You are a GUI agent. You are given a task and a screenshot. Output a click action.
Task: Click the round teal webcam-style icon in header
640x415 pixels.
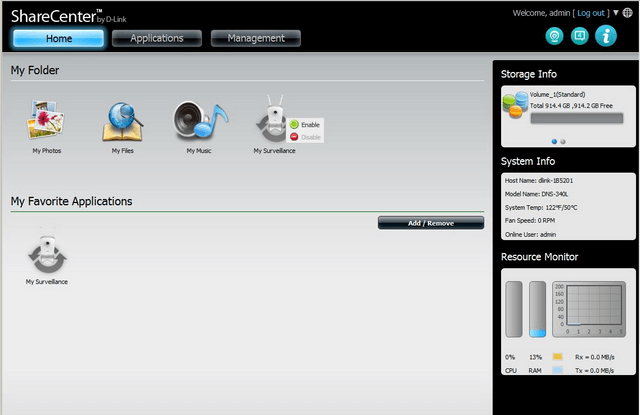point(554,36)
